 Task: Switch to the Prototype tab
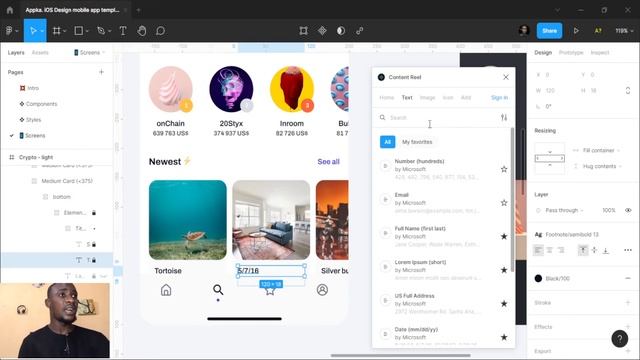(571, 53)
